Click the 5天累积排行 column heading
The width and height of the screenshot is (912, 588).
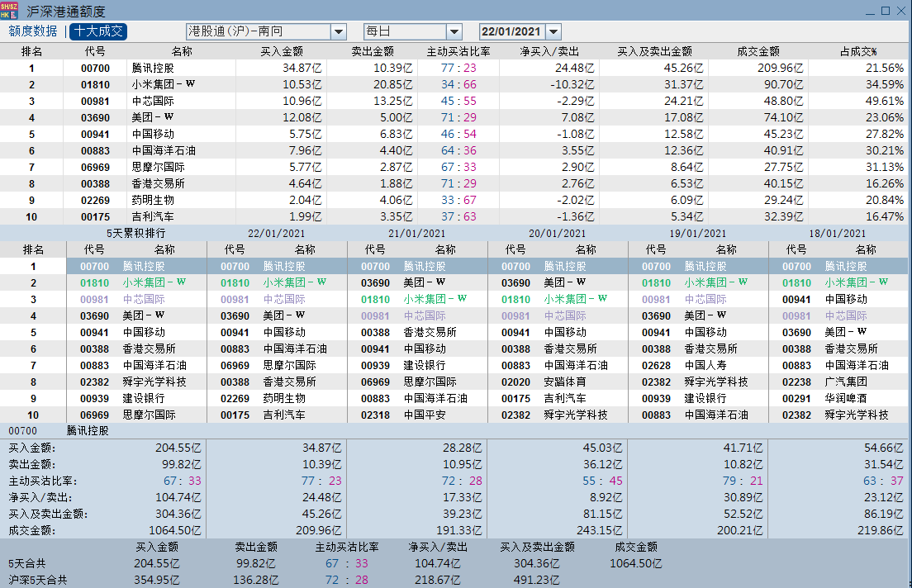136,233
